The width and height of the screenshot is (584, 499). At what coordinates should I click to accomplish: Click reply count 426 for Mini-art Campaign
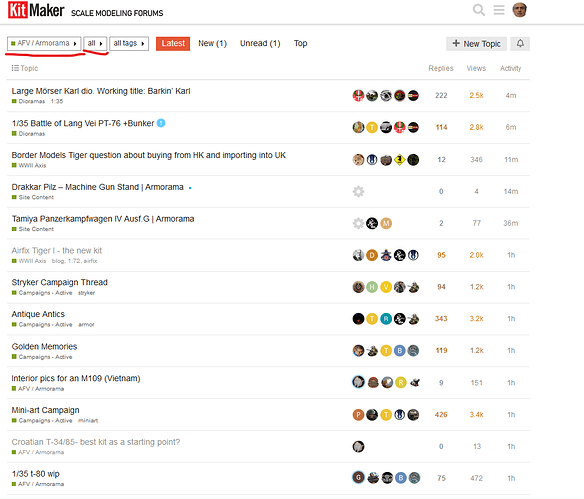pyautogui.click(x=441, y=414)
